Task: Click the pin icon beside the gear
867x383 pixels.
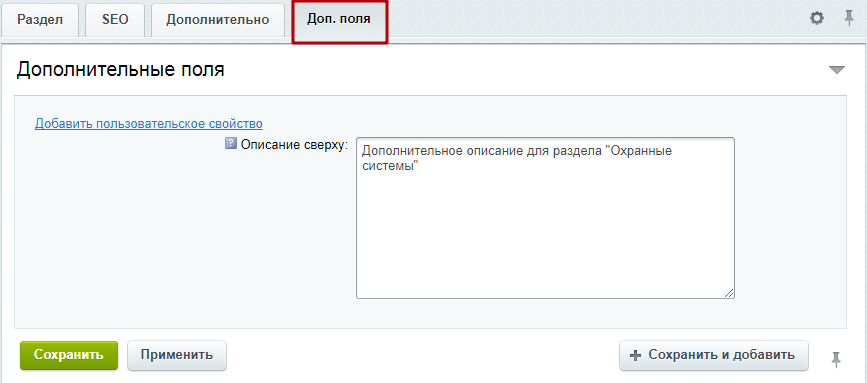Action: pos(849,19)
